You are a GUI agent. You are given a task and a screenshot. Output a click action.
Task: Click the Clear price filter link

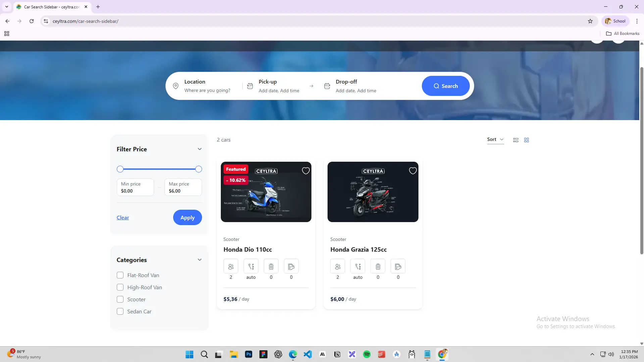[123, 217]
